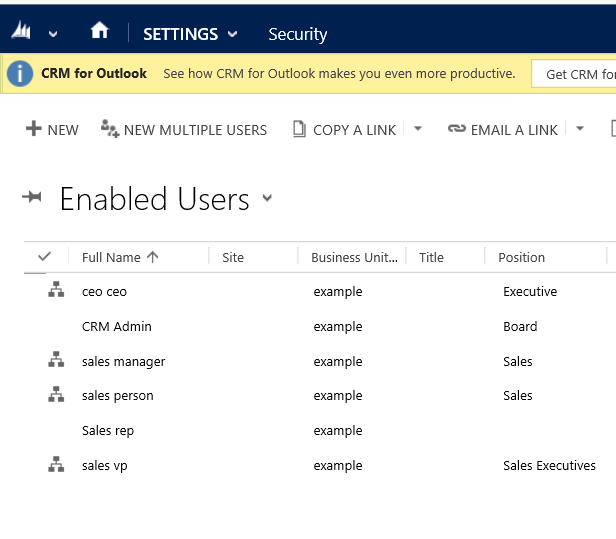The width and height of the screenshot is (616, 539).
Task: Click the hierarchy icon for sales person
Action: tap(56, 394)
